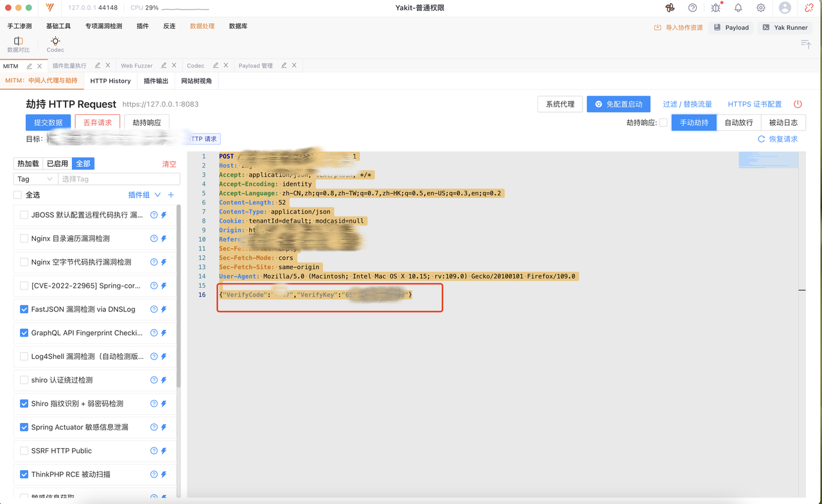Image resolution: width=822 pixels, height=504 pixels.
Task: Switch to the 网站树视角 tab
Action: click(197, 81)
